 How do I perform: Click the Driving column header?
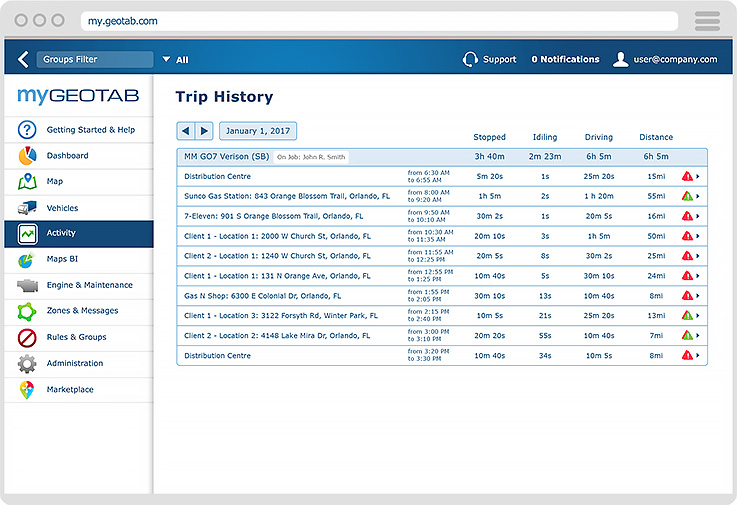click(x=599, y=137)
